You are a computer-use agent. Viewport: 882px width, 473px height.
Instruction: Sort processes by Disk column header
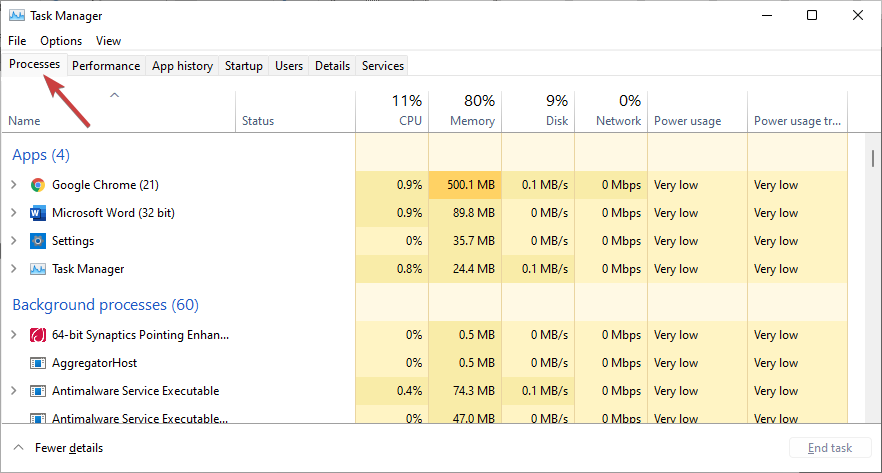click(538, 111)
